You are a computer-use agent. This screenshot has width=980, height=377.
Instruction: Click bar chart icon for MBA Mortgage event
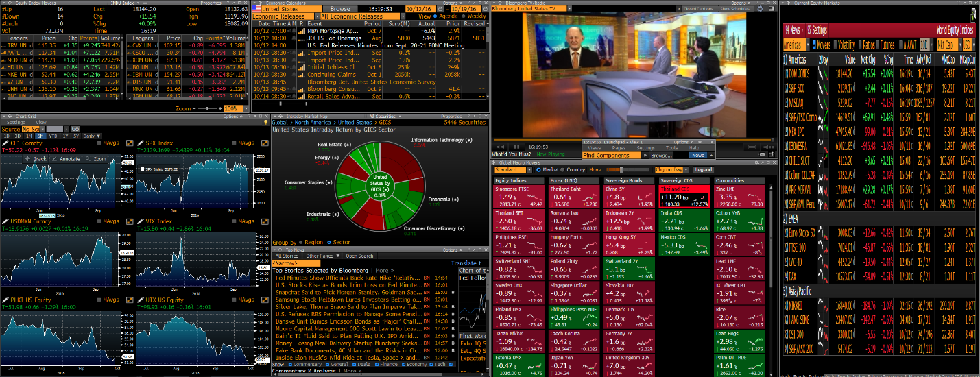[x=302, y=31]
